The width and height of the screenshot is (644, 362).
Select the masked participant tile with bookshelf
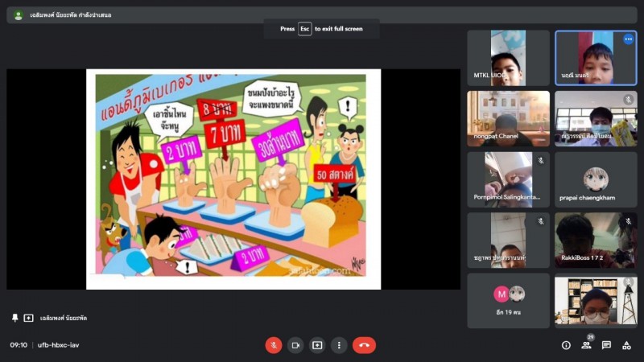(x=596, y=301)
